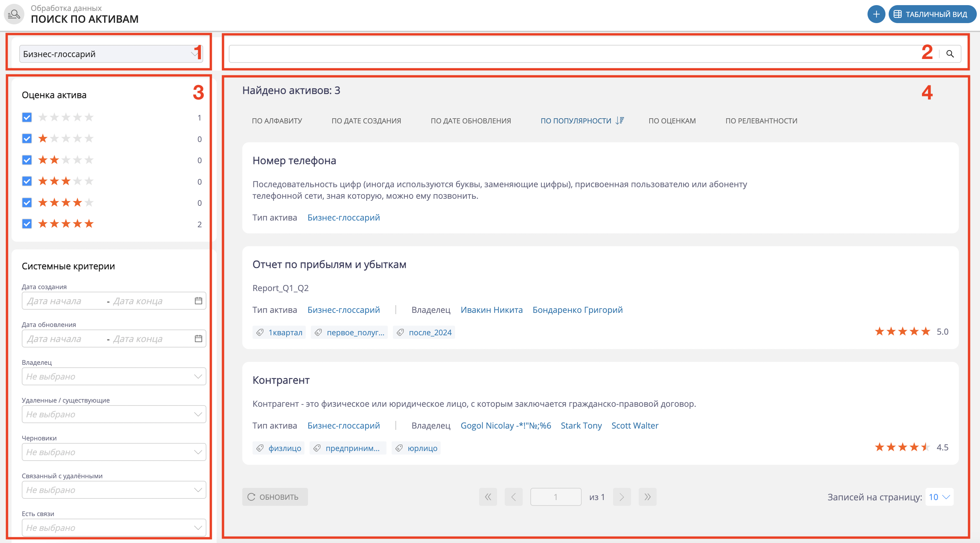The width and height of the screenshot is (980, 543).
Task: Click owner link Scott Walter
Action: (x=635, y=425)
